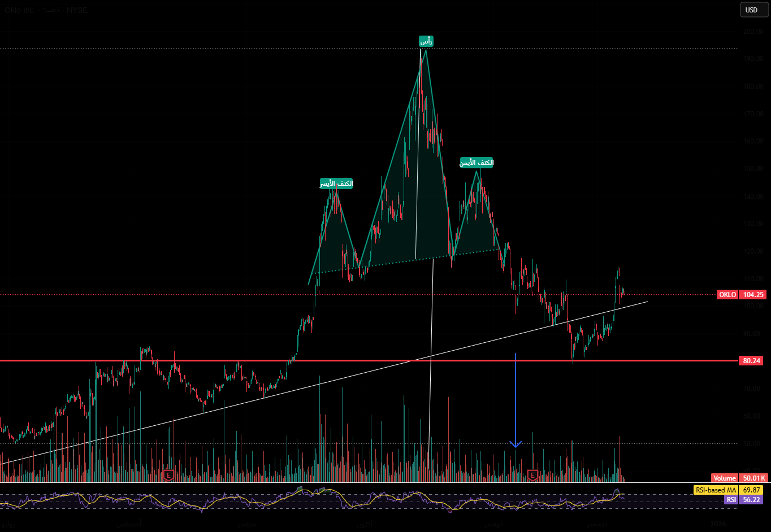The width and height of the screenshot is (771, 532).
Task: Click the 56.22 RSI value
Action: (x=752, y=500)
